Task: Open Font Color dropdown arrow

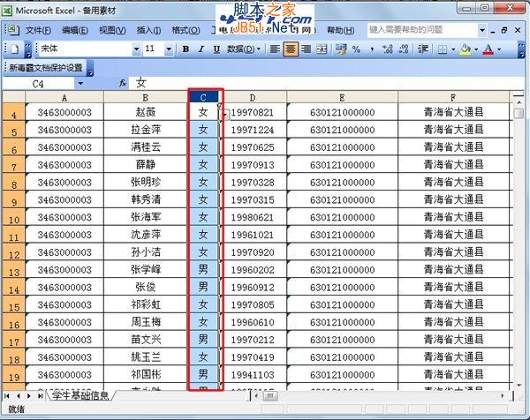Action: point(499,49)
